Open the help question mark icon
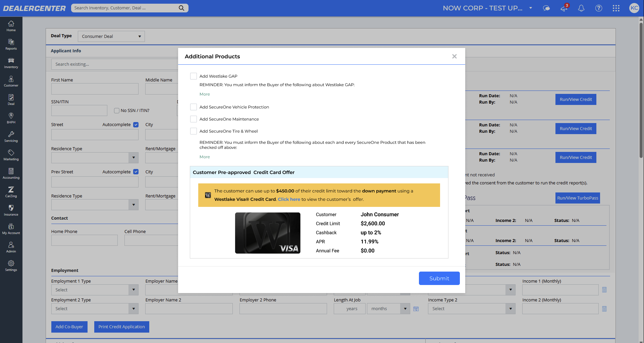 599,8
